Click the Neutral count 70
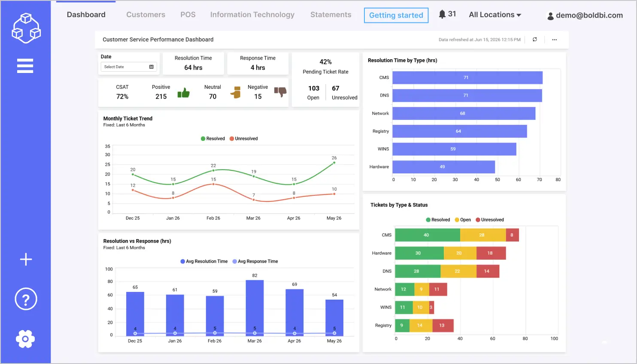The width and height of the screenshot is (637, 364). click(x=212, y=97)
